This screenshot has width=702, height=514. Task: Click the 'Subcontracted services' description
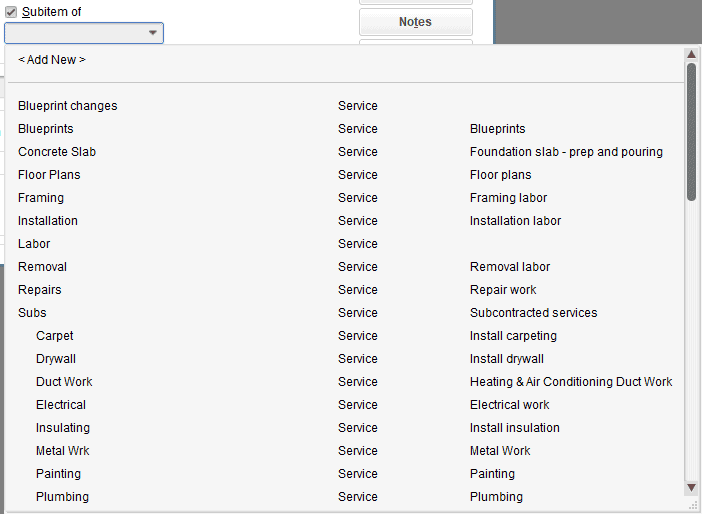point(534,313)
